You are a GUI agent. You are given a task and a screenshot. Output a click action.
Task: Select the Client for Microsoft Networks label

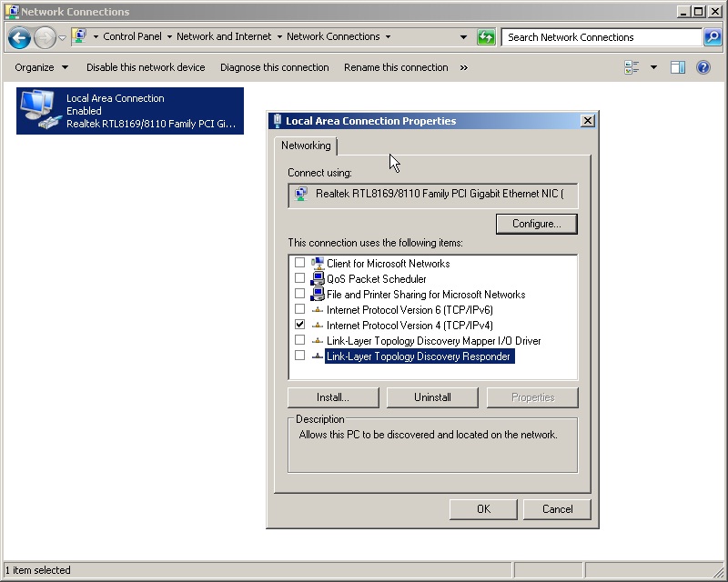click(x=389, y=264)
